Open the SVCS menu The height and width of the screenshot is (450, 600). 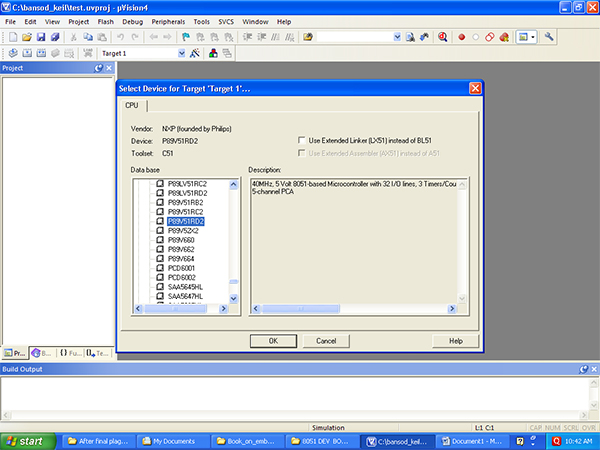pyautogui.click(x=226, y=22)
